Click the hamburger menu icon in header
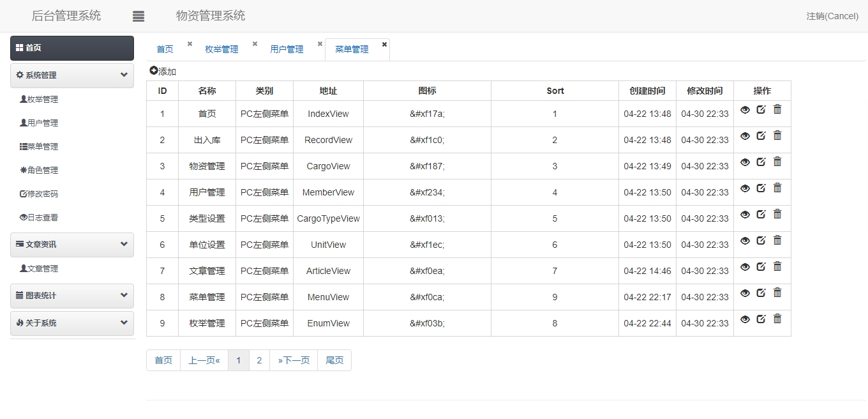Image resolution: width=868 pixels, height=419 pixels. coord(138,17)
